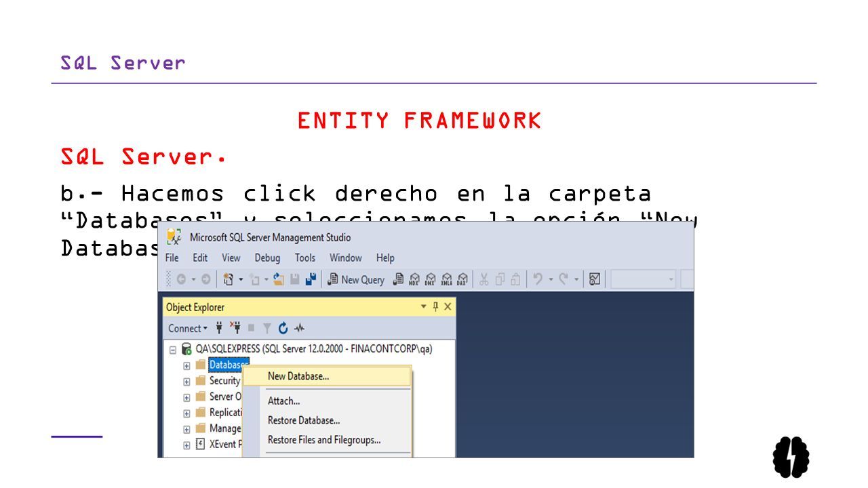This screenshot has height=488, width=868.
Task: Open the Undo history dropdown arrow
Action: coord(550,279)
